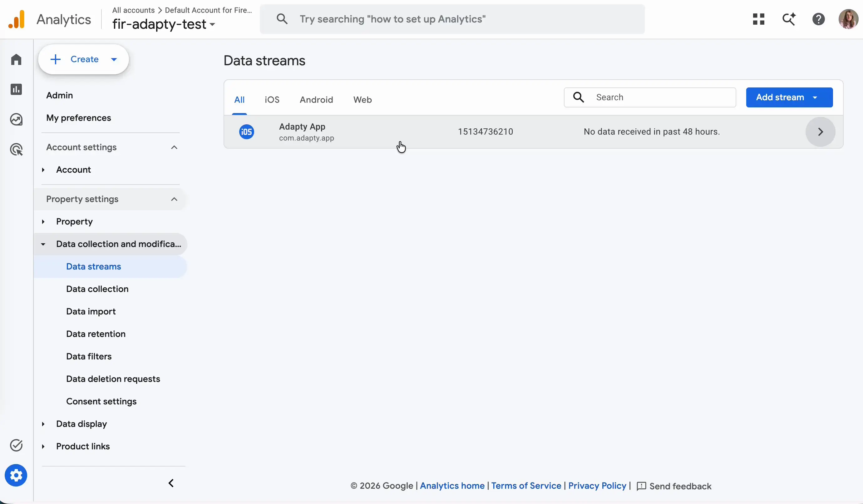Open the Create dropdown
The image size is (863, 504).
click(84, 59)
